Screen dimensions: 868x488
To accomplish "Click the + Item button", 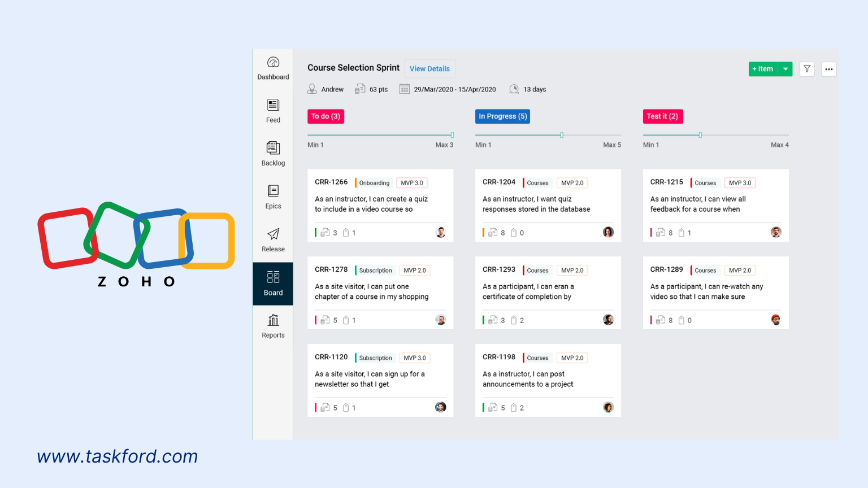I will (x=763, y=68).
